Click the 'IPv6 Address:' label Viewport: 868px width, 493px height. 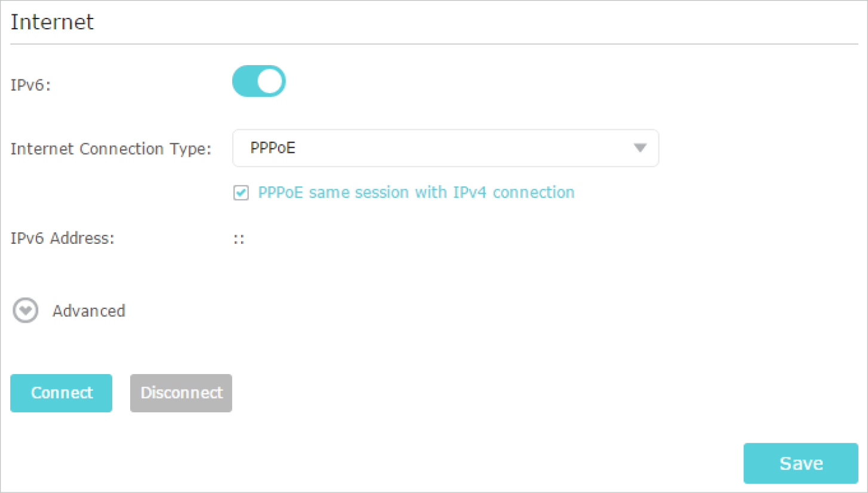pyautogui.click(x=62, y=238)
